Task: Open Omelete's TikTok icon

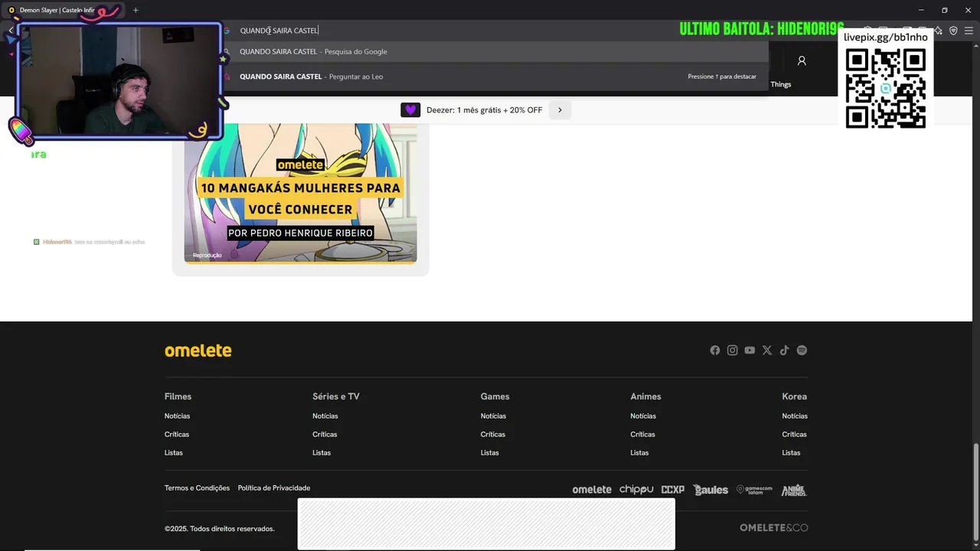Action: click(x=785, y=350)
